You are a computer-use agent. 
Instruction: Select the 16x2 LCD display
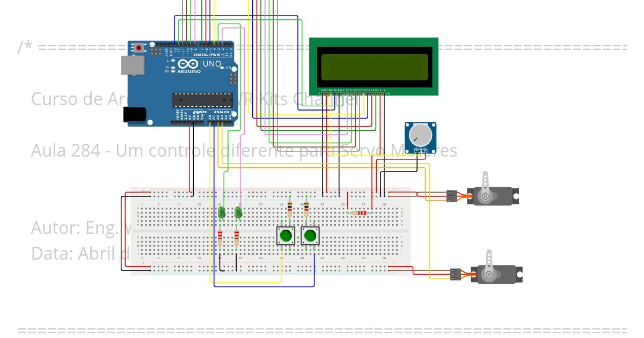click(x=375, y=64)
